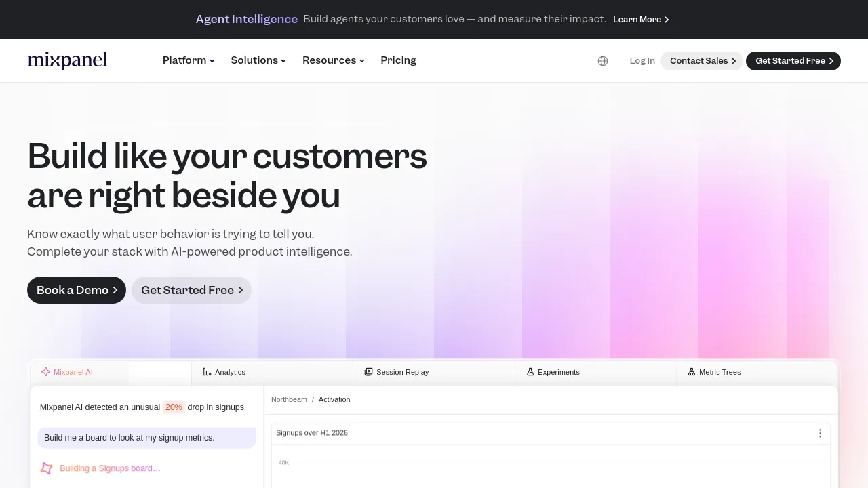Screen dimensions: 868x488
Task: Open the language globe icon
Action: (x=603, y=61)
